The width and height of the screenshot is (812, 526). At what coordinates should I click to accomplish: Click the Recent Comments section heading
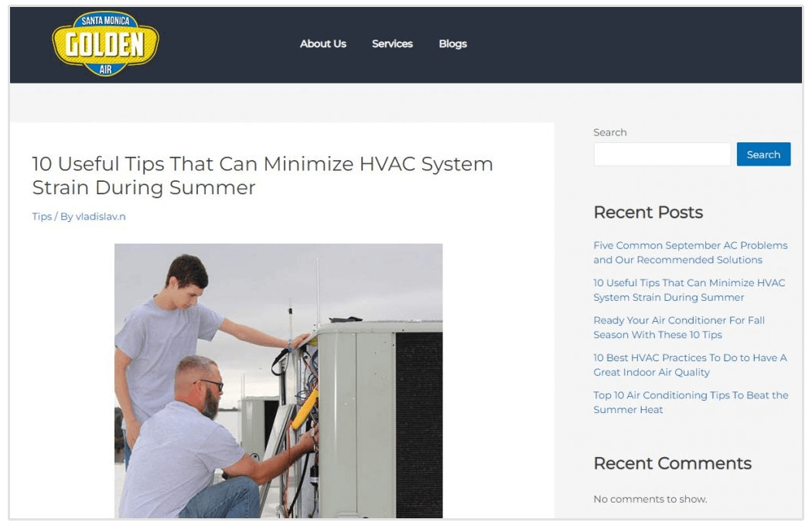(671, 463)
